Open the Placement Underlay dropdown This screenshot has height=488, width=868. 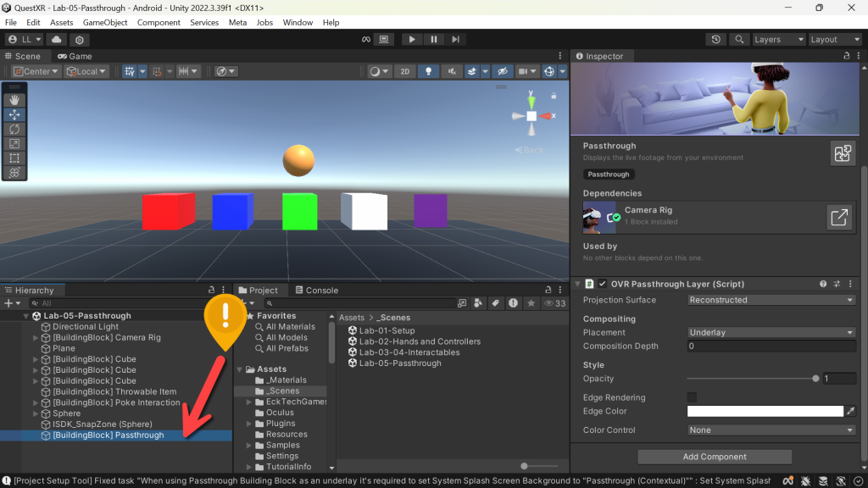pos(771,332)
